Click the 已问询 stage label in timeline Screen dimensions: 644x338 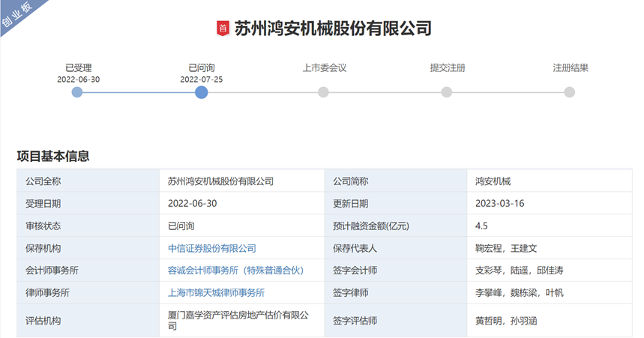pyautogui.click(x=201, y=67)
